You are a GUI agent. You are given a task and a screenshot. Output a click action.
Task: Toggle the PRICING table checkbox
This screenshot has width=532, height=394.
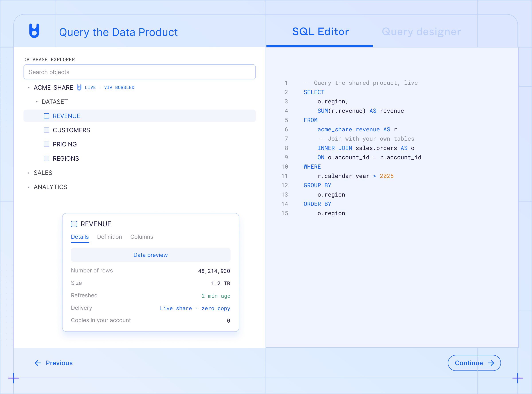pos(47,144)
